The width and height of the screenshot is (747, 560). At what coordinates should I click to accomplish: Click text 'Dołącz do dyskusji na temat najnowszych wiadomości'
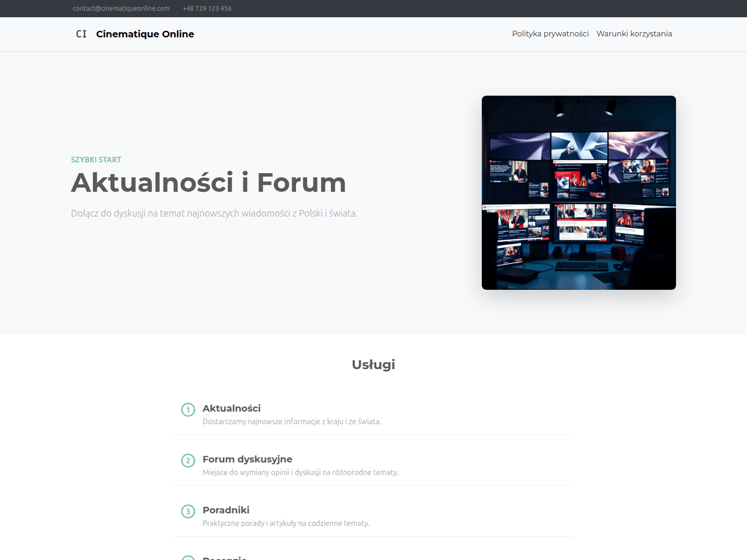point(181,213)
